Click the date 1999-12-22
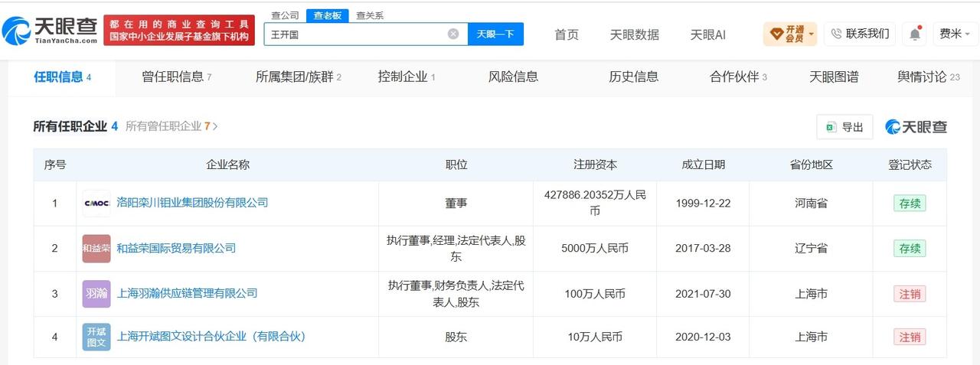 [703, 203]
